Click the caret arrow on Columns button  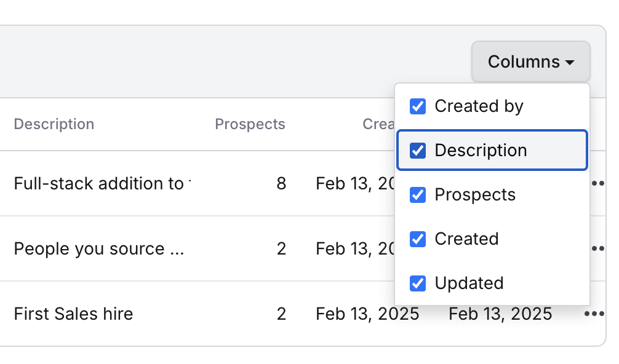point(569,62)
